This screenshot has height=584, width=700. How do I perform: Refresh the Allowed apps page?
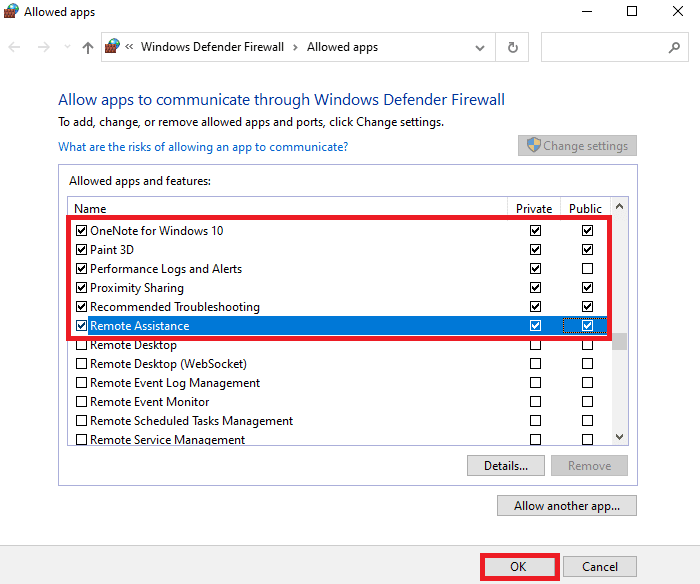[512, 47]
